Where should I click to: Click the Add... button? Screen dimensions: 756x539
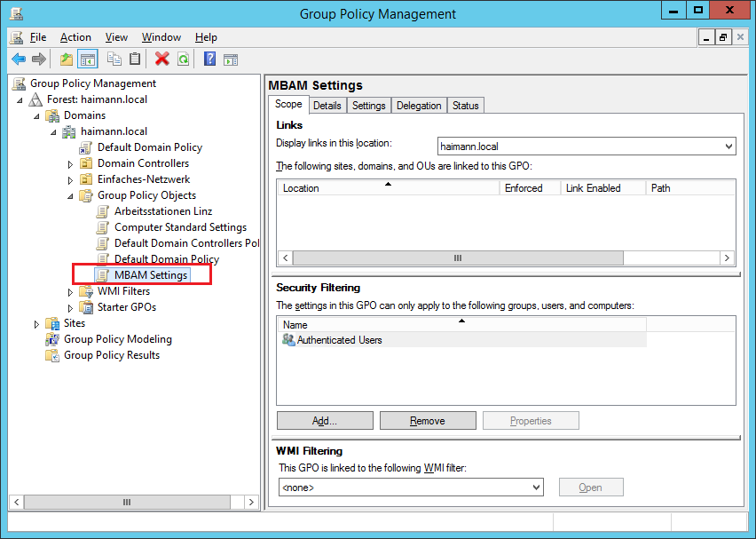tap(325, 421)
